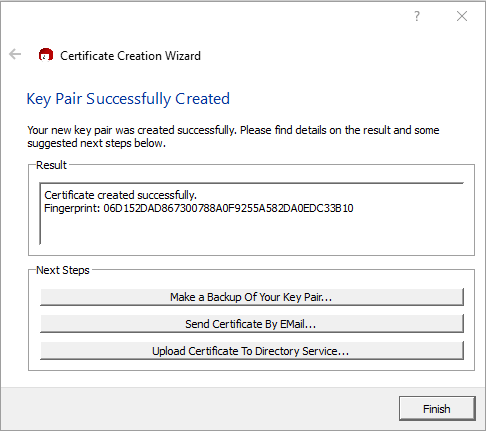This screenshot has height=431, width=486.
Task: Click the Next Steps group box label
Action: 63,270
